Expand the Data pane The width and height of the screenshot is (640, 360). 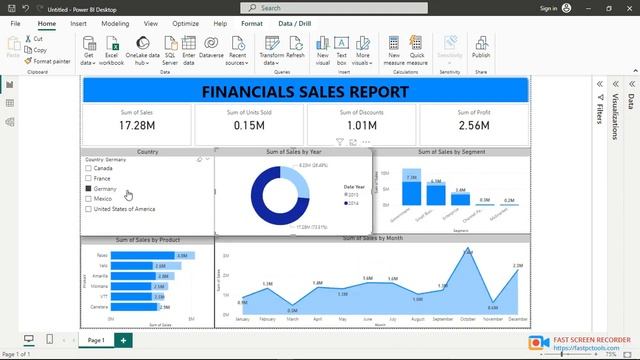(631, 84)
